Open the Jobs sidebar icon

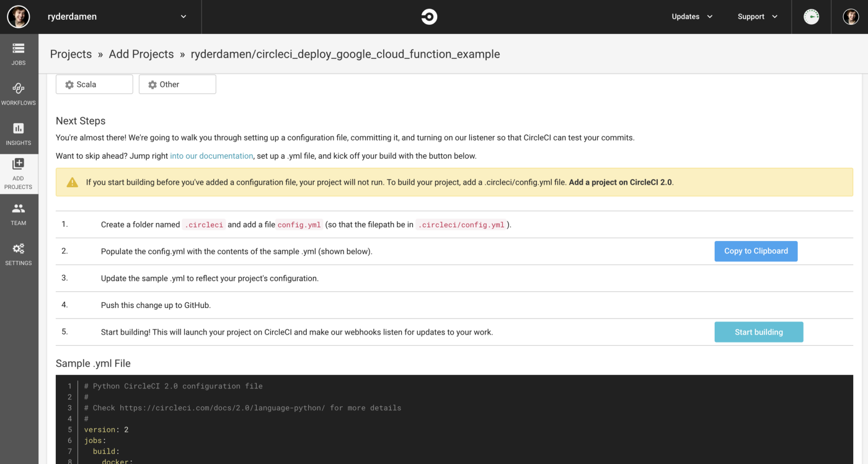(x=19, y=53)
